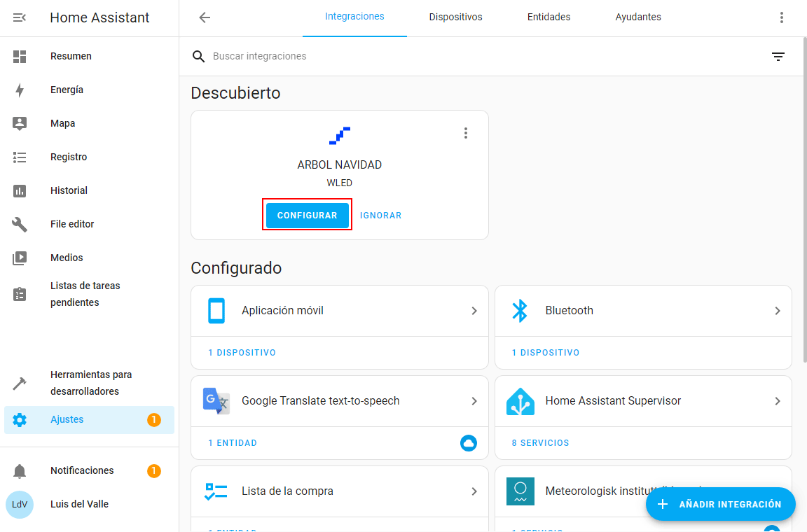Open the Medios play icon
Screen dimensions: 807x532
20,258
